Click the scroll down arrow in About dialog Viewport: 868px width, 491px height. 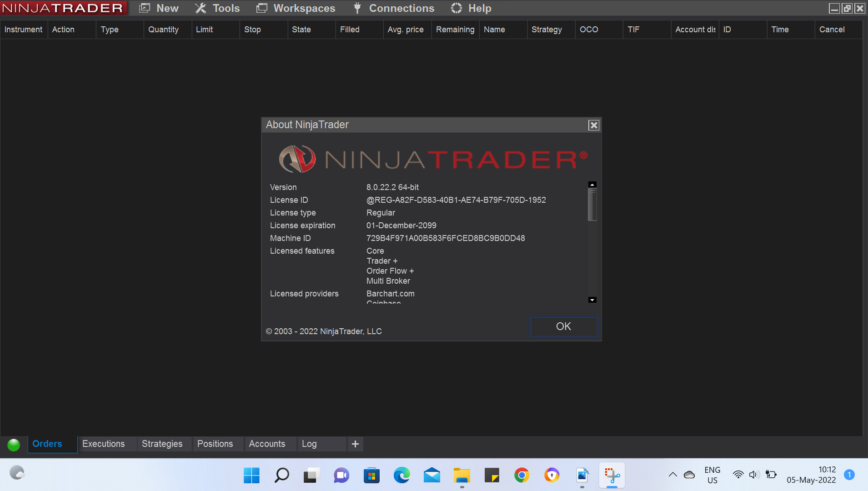[x=592, y=300]
